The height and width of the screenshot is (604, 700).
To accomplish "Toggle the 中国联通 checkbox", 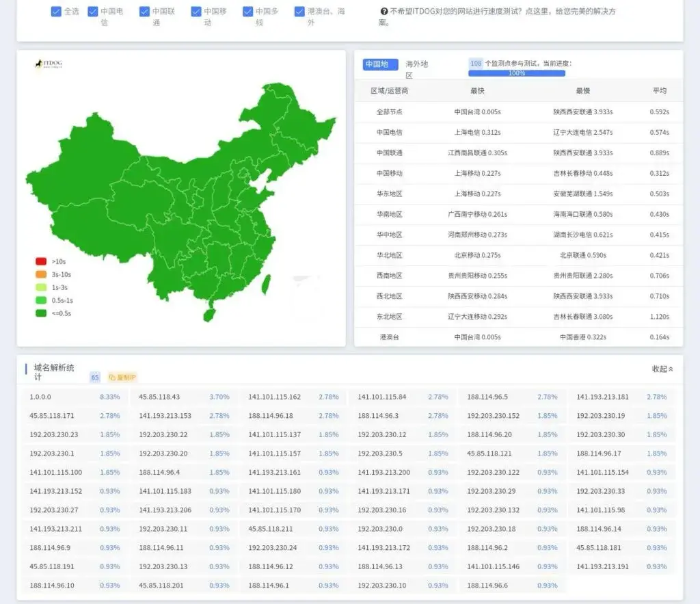I will 144,10.
